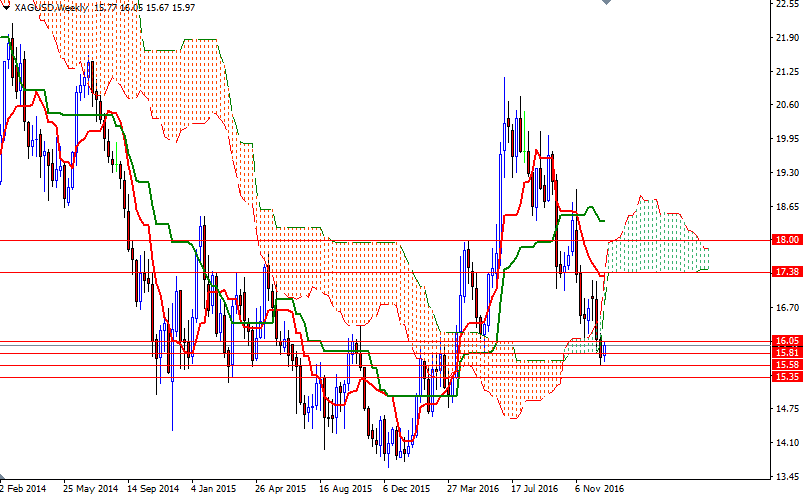Screen dimensions: 804x495
Task: Click the 13.45 price scale value
Action: [788, 477]
